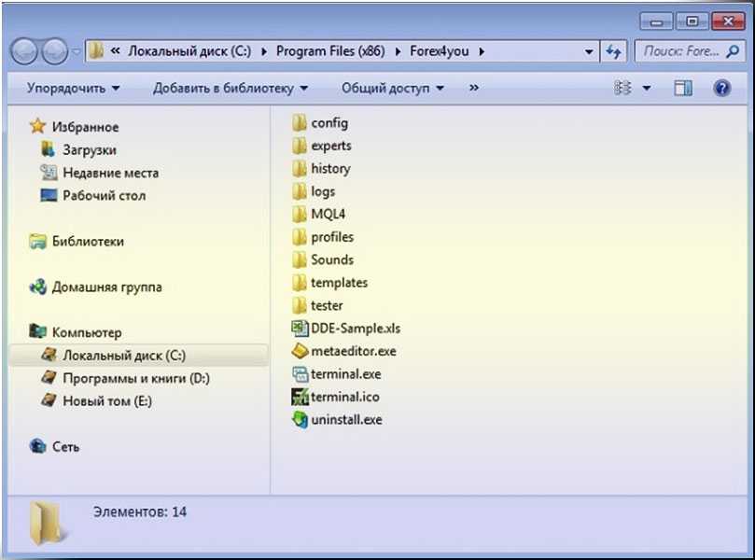Click the Back navigation button

[25, 51]
